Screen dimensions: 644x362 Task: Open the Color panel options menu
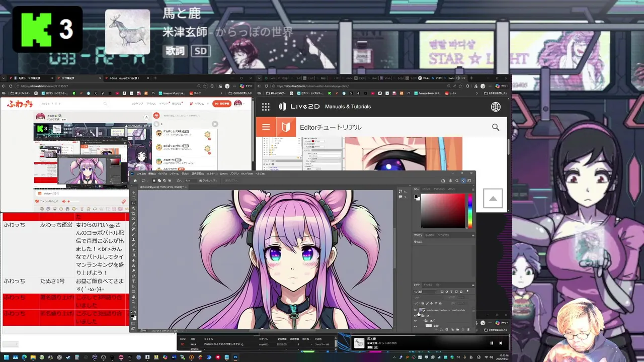pos(473,190)
